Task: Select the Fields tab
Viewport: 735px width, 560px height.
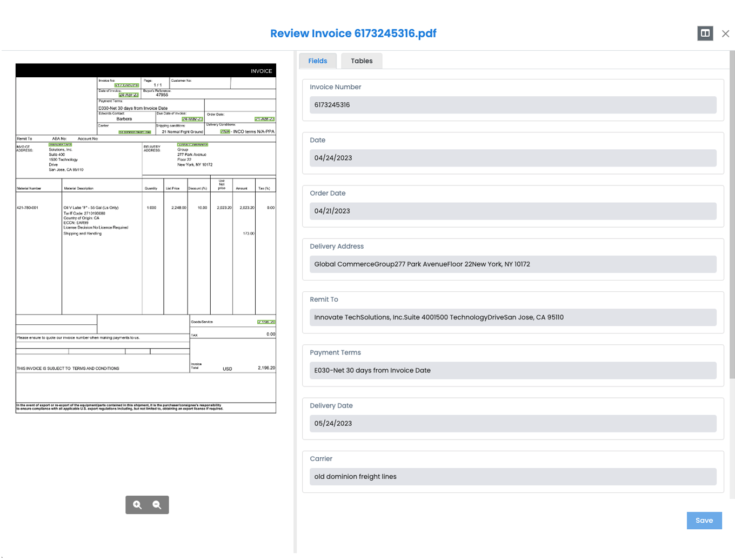Action: (318, 61)
